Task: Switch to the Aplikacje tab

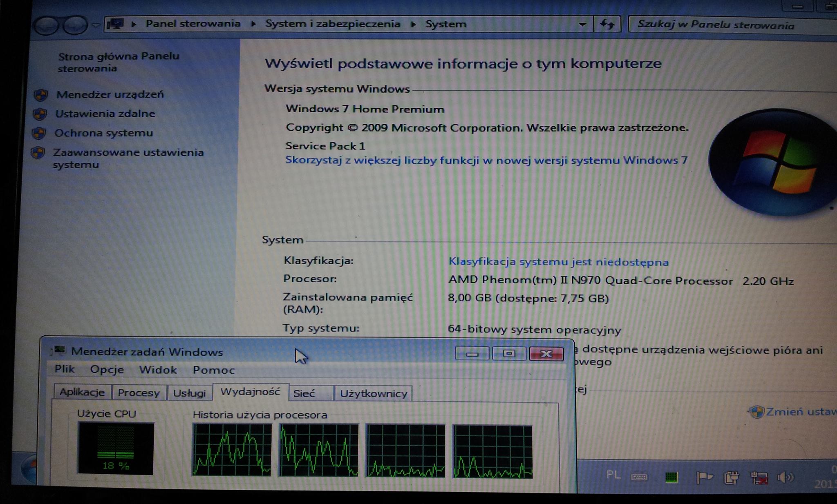Action: pyautogui.click(x=82, y=392)
